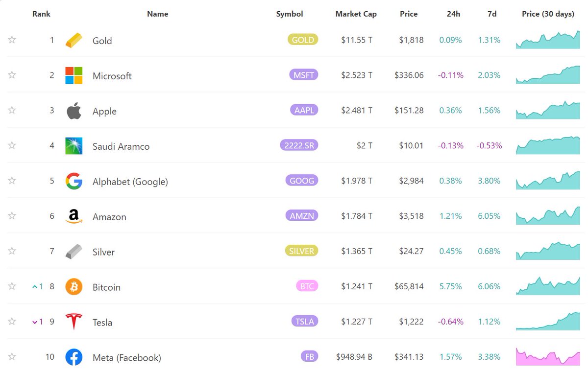Click the Google G logo icon

pyautogui.click(x=74, y=181)
